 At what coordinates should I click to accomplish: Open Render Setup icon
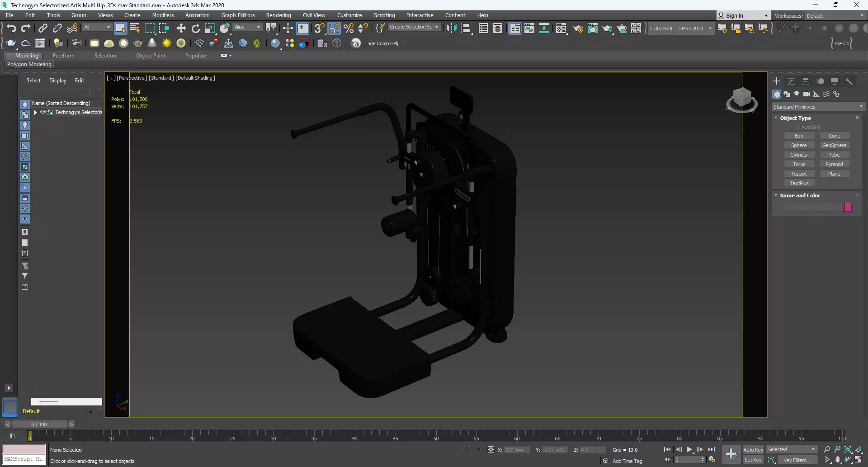click(578, 28)
